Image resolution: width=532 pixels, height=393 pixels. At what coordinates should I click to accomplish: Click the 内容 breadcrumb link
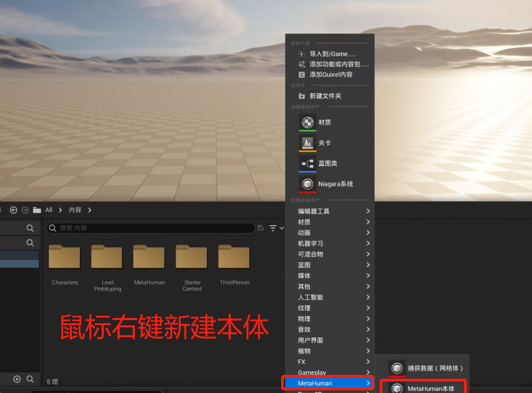point(75,210)
